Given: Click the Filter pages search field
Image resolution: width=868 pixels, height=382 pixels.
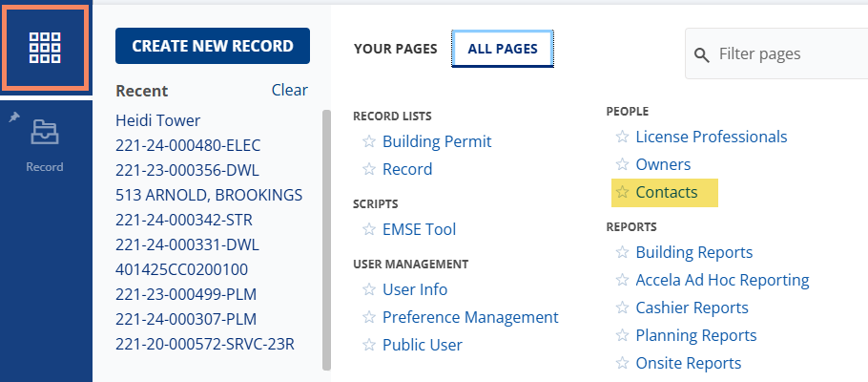Looking at the screenshot, I should pos(787,54).
